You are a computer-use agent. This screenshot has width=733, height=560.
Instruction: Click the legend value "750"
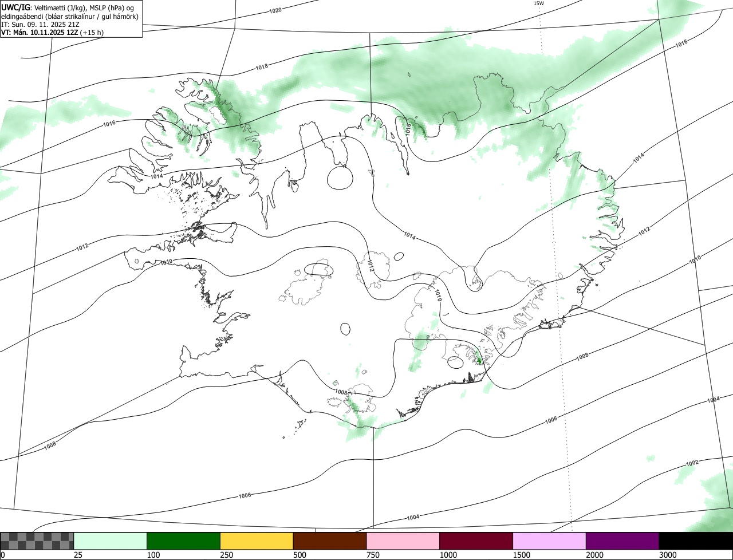373,555
